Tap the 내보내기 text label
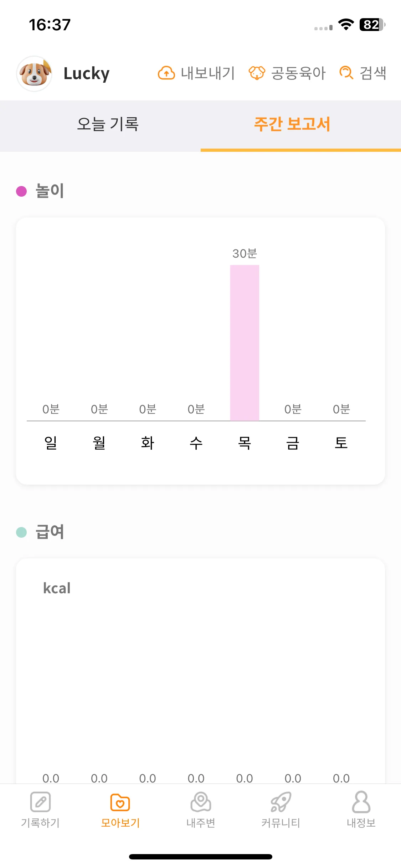This screenshot has height=868, width=401. [x=208, y=73]
